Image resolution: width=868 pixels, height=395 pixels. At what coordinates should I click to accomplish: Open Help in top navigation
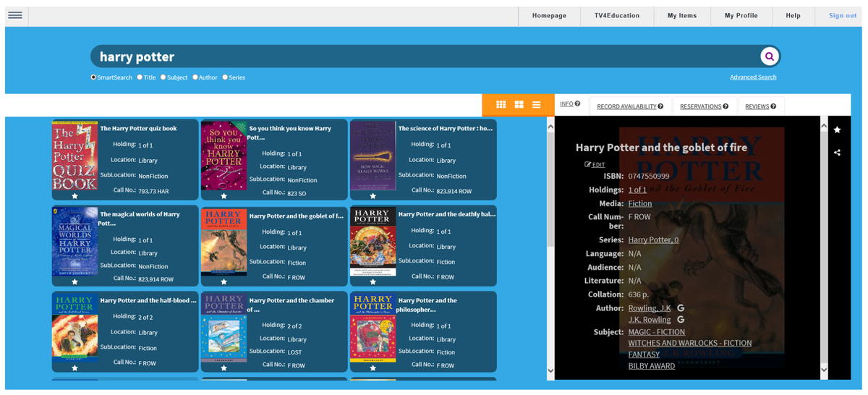tap(793, 16)
